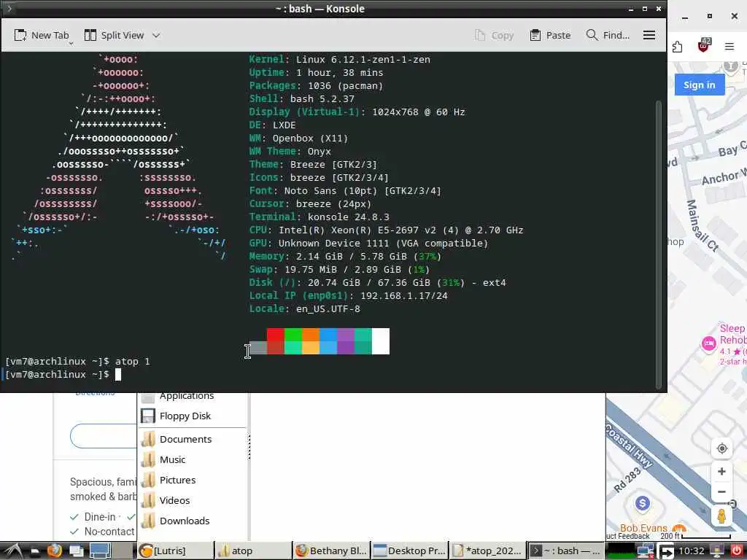
Task: Click the red power button in panel
Action: click(737, 551)
